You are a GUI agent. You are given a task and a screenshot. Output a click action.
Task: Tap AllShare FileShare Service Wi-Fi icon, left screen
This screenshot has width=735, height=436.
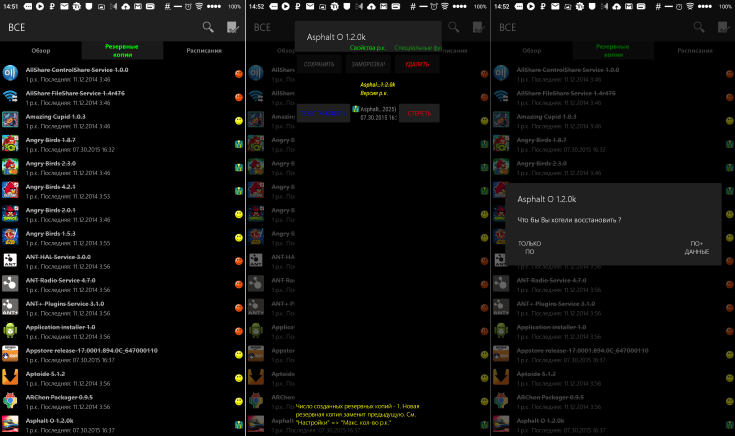point(10,97)
